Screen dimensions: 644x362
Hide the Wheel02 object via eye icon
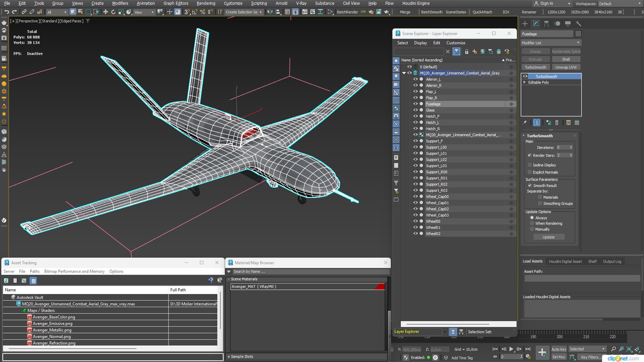416,234
